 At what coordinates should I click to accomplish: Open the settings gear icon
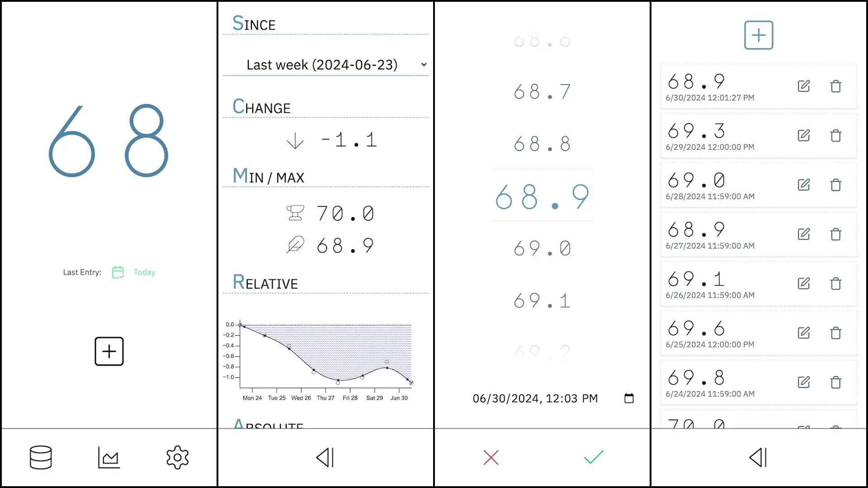pos(177,457)
